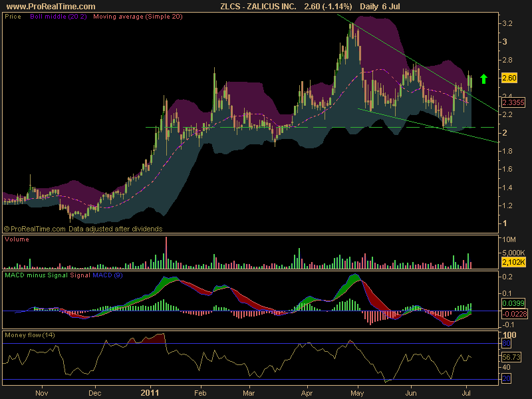Click the Mar label on time axis

[249, 393]
